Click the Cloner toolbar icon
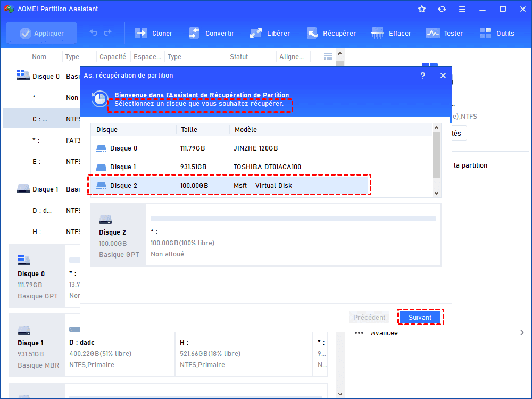The image size is (532, 399). click(x=141, y=33)
